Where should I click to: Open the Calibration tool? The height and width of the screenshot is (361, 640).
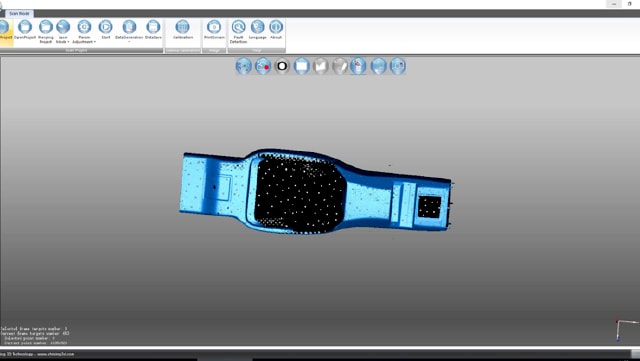click(182, 30)
